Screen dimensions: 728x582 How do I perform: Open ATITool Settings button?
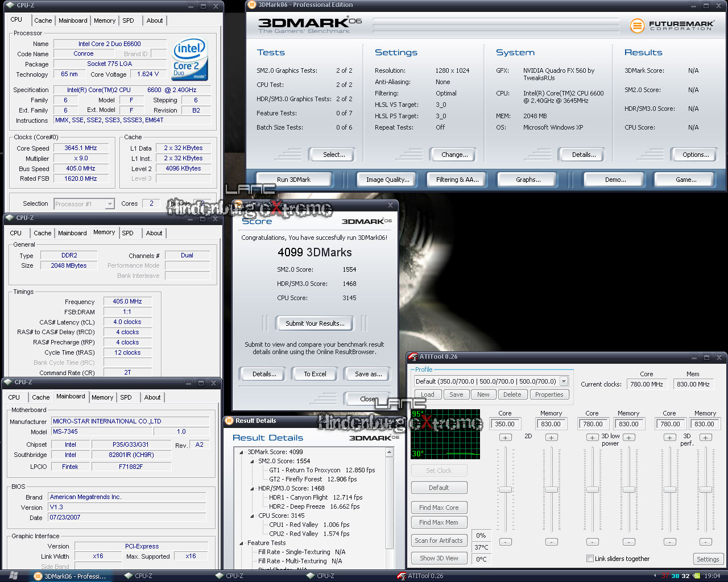708,559
